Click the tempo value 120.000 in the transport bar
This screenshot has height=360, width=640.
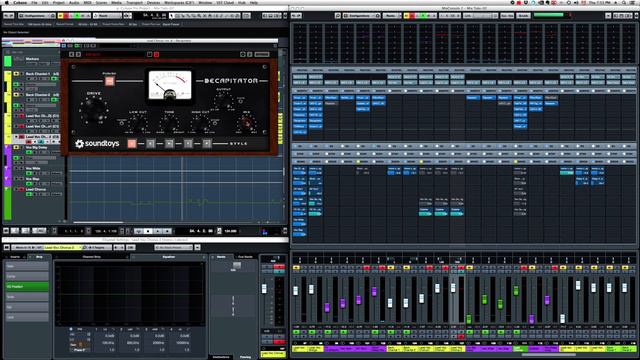coord(231,231)
